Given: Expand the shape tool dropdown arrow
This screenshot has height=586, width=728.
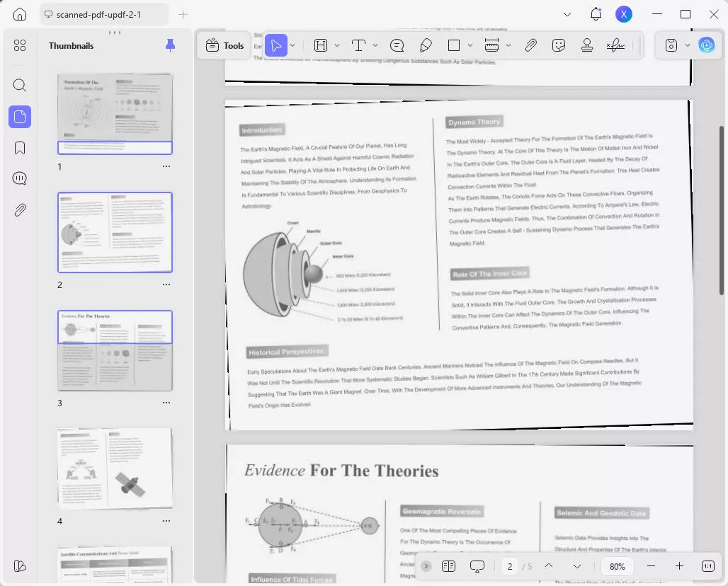Looking at the screenshot, I should click(x=470, y=45).
